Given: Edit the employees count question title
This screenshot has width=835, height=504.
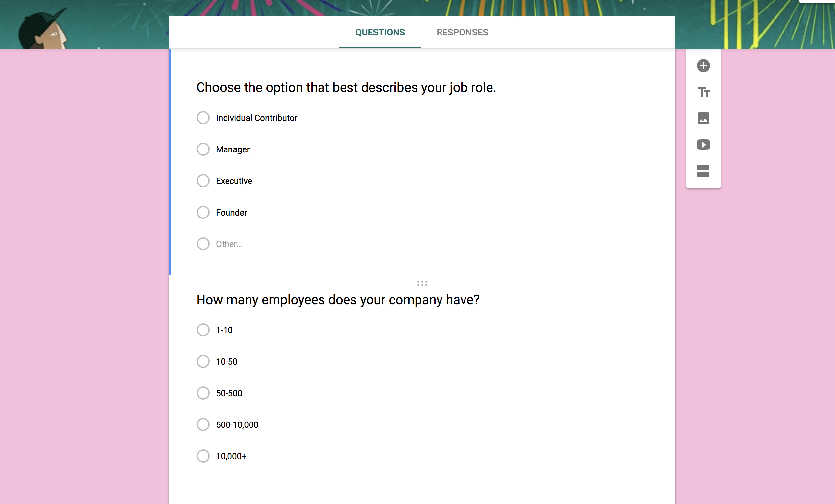Looking at the screenshot, I should tap(338, 299).
